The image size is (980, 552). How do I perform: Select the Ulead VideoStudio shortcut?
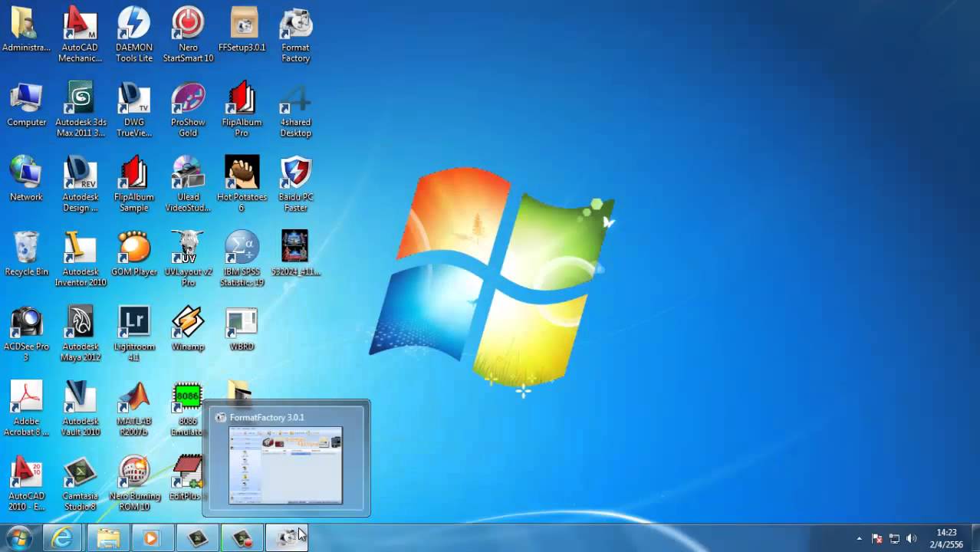(x=188, y=185)
